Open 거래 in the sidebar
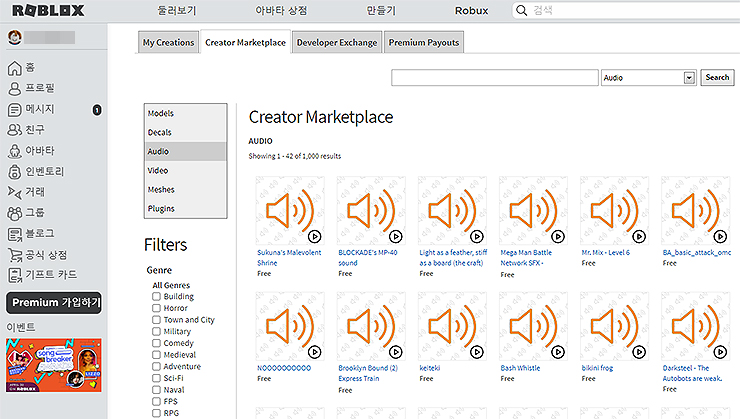Screen dimensions: 740x419 coord(26,192)
